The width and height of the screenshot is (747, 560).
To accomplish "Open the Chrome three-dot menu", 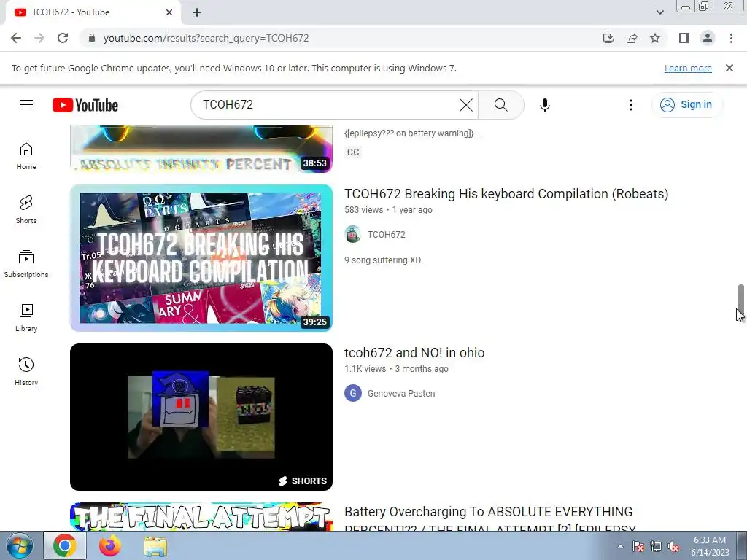I will pos(731,38).
